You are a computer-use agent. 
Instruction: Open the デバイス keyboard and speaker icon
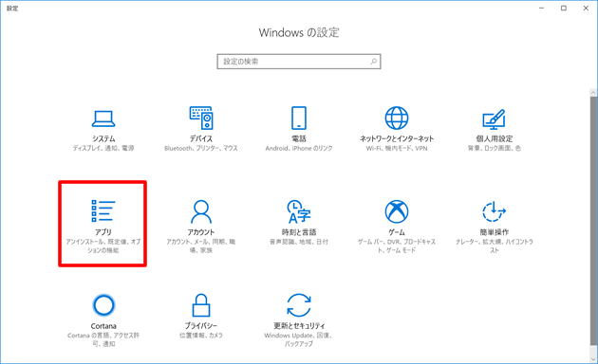pyautogui.click(x=201, y=118)
